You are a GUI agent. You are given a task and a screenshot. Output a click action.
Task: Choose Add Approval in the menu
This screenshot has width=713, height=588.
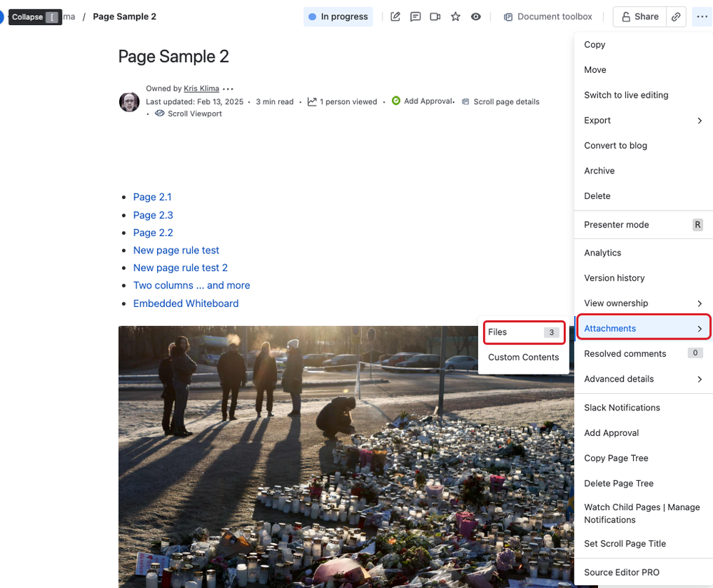[643, 433]
